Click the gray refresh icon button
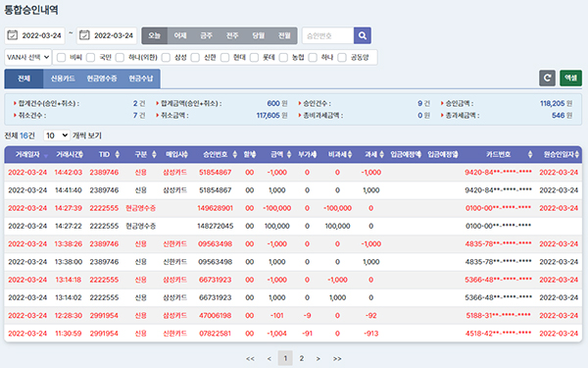Image resolution: width=588 pixels, height=368 pixels. point(547,79)
